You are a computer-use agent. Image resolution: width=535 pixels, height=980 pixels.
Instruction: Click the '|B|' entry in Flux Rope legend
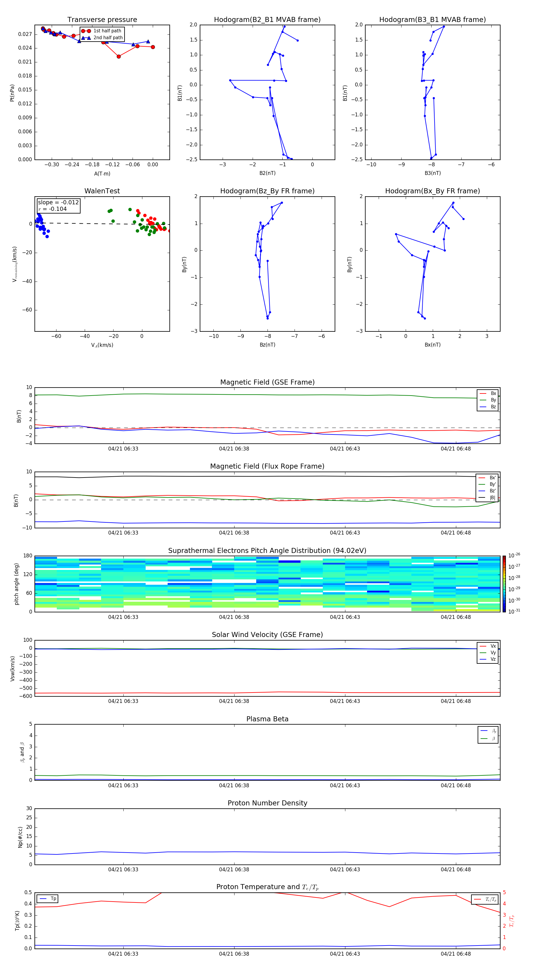point(487,498)
